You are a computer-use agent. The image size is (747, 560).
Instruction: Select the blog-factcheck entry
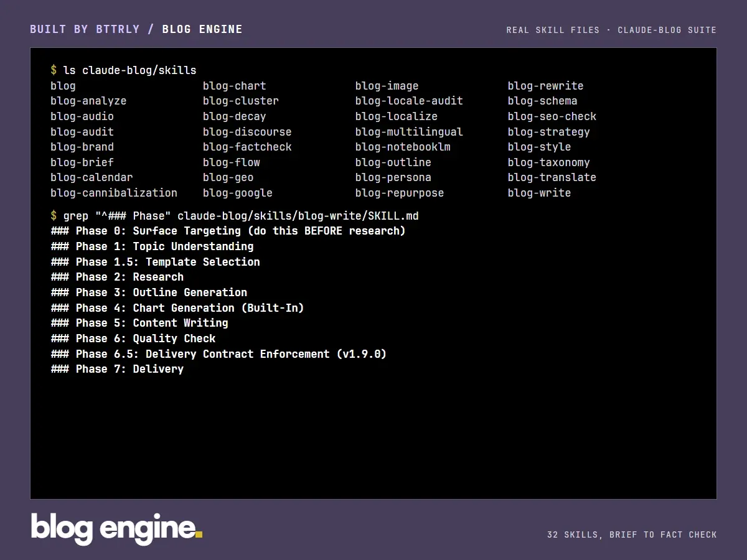[x=247, y=147]
